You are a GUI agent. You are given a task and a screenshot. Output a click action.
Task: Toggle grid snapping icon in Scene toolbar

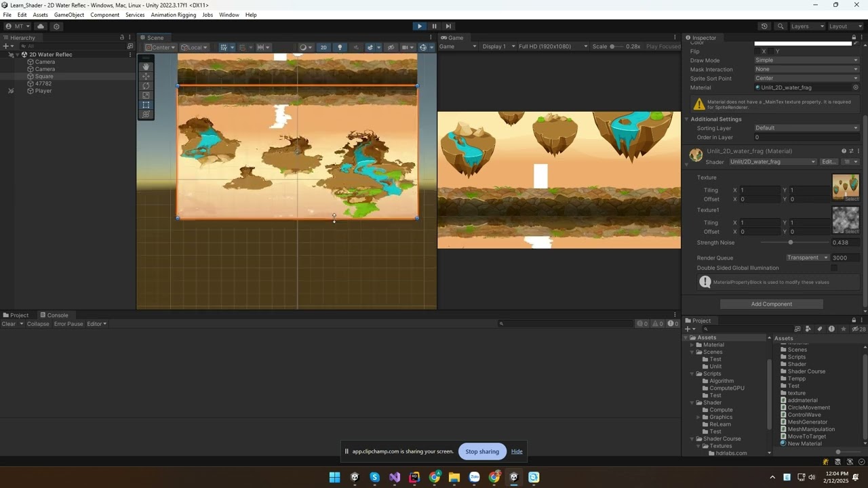pyautogui.click(x=243, y=47)
